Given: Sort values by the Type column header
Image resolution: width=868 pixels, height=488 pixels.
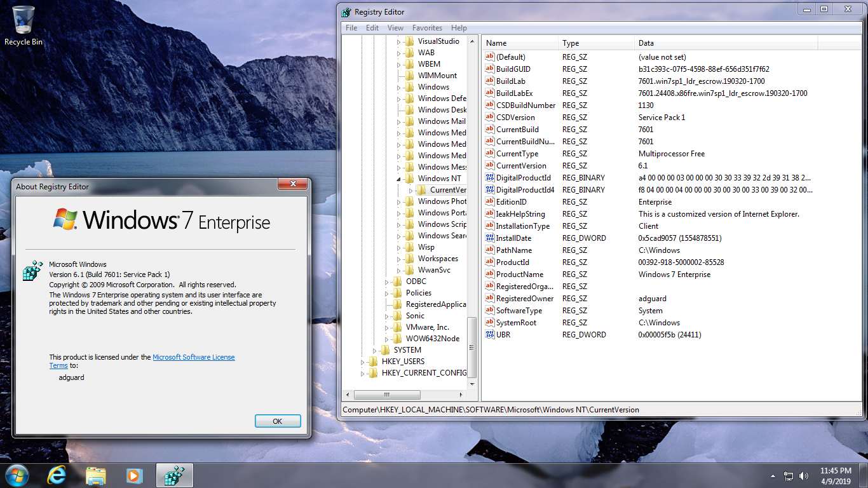Looking at the screenshot, I should [x=597, y=43].
